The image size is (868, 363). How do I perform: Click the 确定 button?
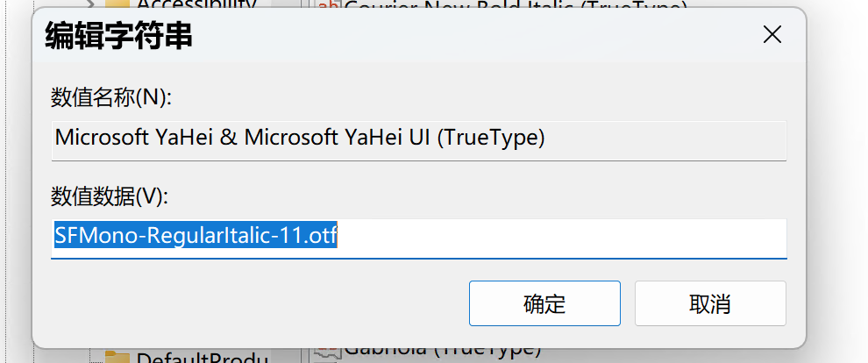(544, 303)
